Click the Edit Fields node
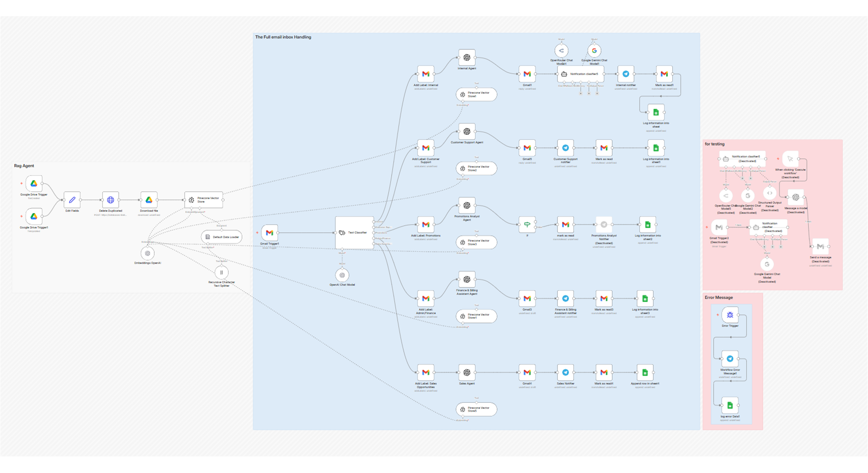Viewport: 868px width, 473px height. click(72, 200)
